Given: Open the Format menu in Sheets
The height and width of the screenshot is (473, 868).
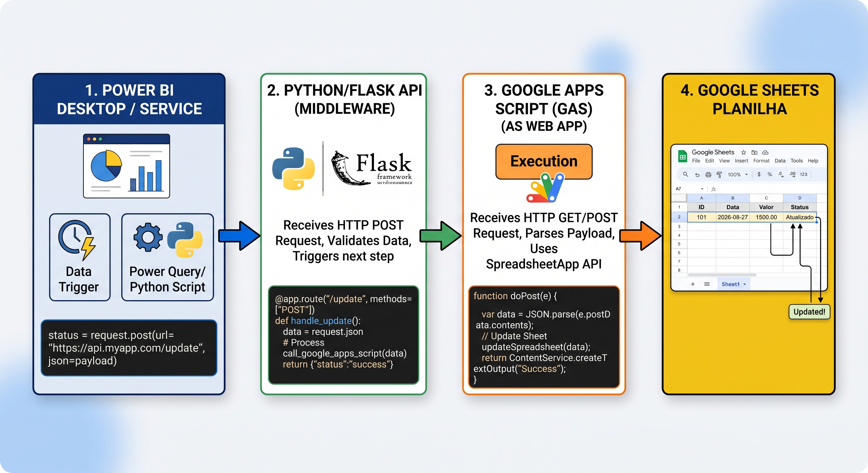Looking at the screenshot, I should 762,161.
